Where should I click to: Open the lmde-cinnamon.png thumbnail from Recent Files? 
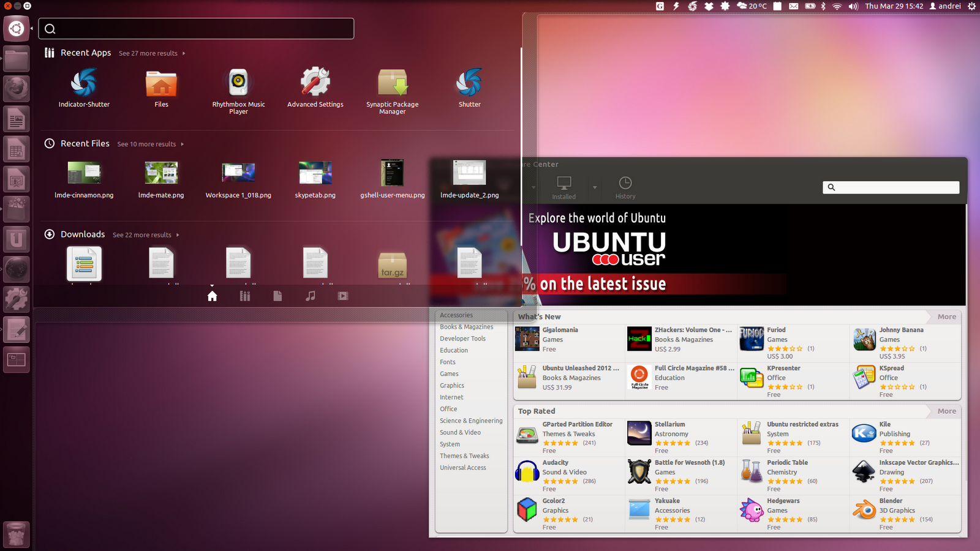(84, 172)
